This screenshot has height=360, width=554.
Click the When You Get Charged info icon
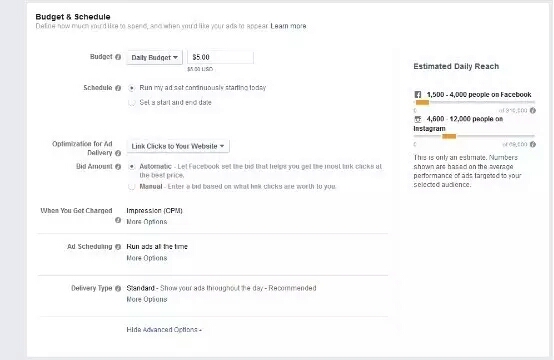(118, 220)
